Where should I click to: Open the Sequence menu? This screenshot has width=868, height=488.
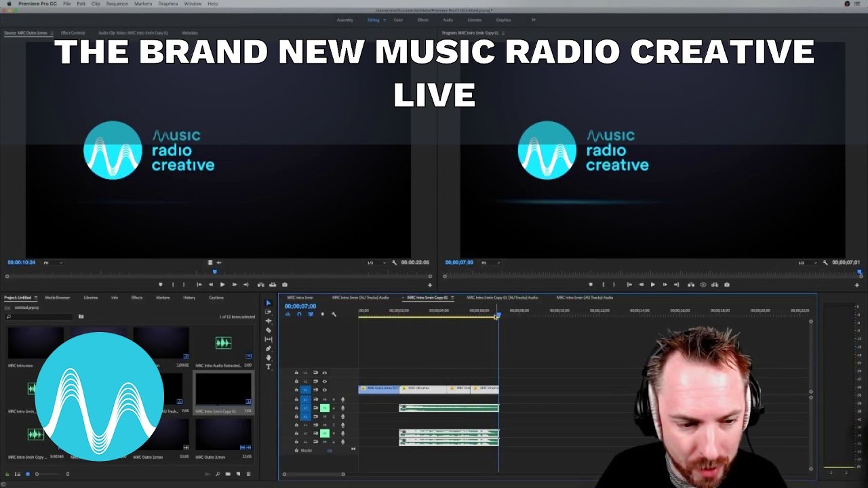(x=117, y=4)
